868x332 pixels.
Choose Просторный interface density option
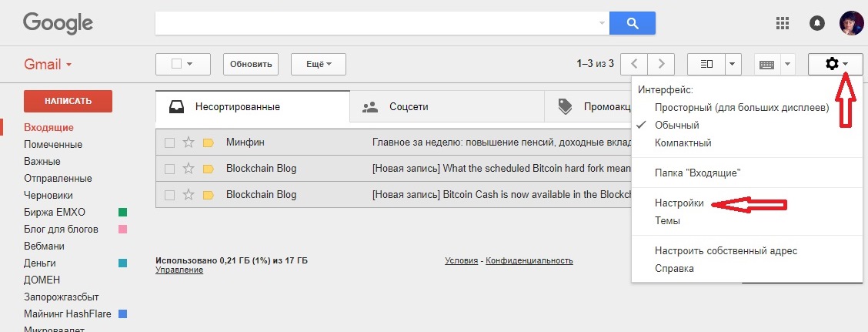coord(741,108)
